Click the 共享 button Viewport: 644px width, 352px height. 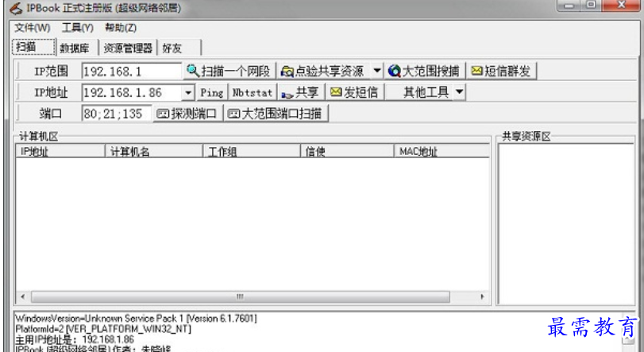(x=301, y=92)
